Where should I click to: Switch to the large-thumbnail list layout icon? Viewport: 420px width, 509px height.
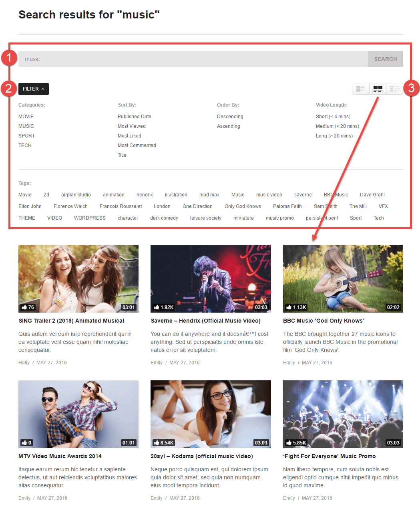(x=361, y=89)
